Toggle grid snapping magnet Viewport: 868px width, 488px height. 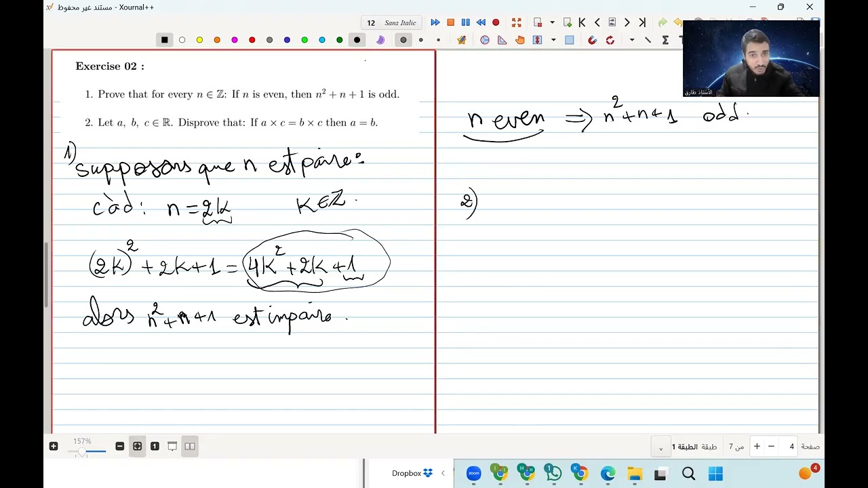[593, 40]
